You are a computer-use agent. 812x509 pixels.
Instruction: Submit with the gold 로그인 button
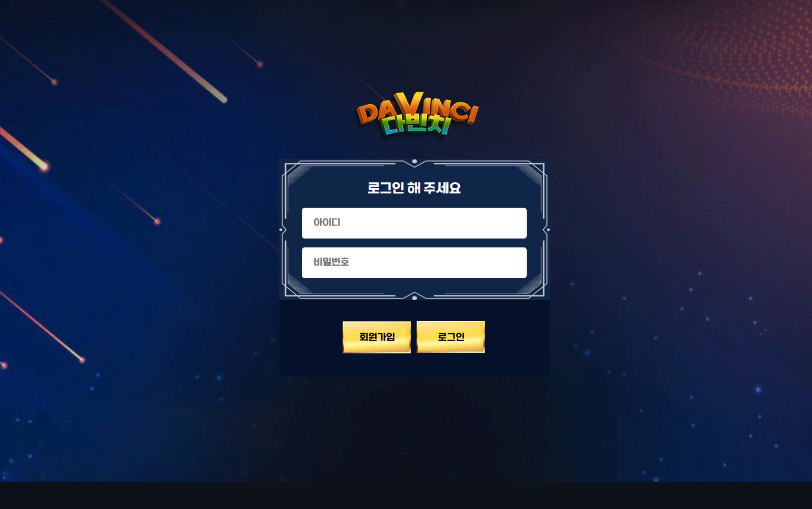pos(451,337)
